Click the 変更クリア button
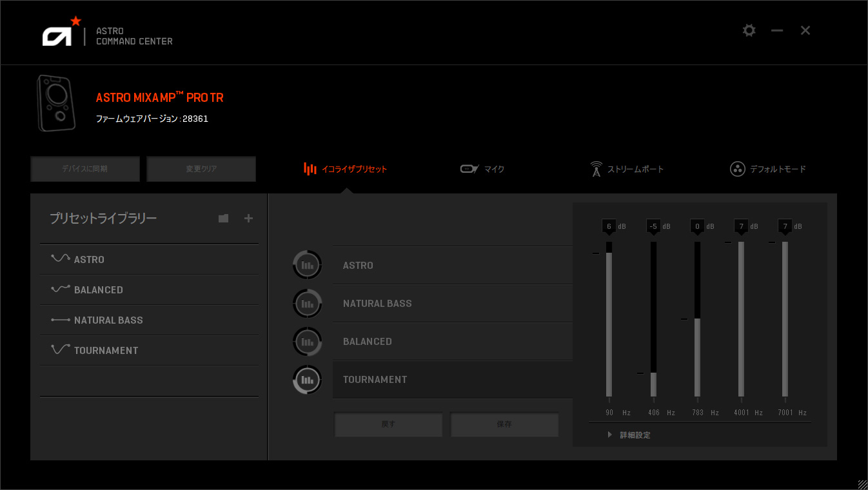Image resolution: width=868 pixels, height=490 pixels. click(201, 169)
